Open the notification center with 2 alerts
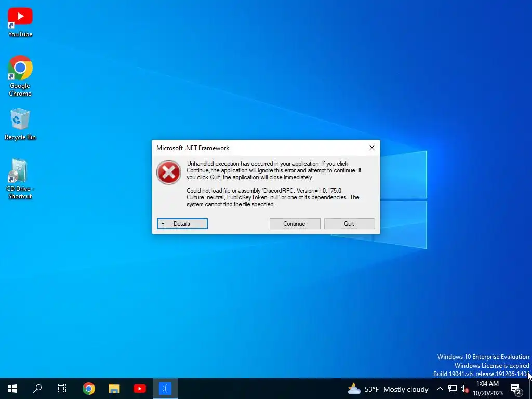The image size is (532, 399). point(516,389)
